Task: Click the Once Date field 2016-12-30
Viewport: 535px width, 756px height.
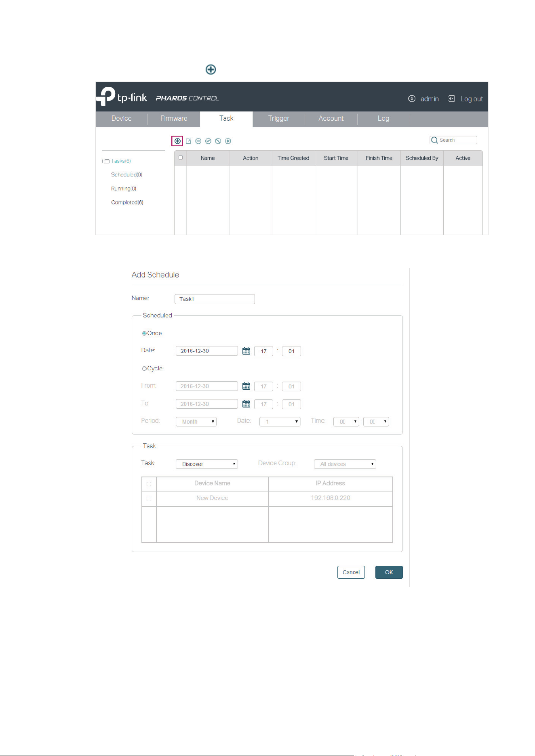Action: 206,351
